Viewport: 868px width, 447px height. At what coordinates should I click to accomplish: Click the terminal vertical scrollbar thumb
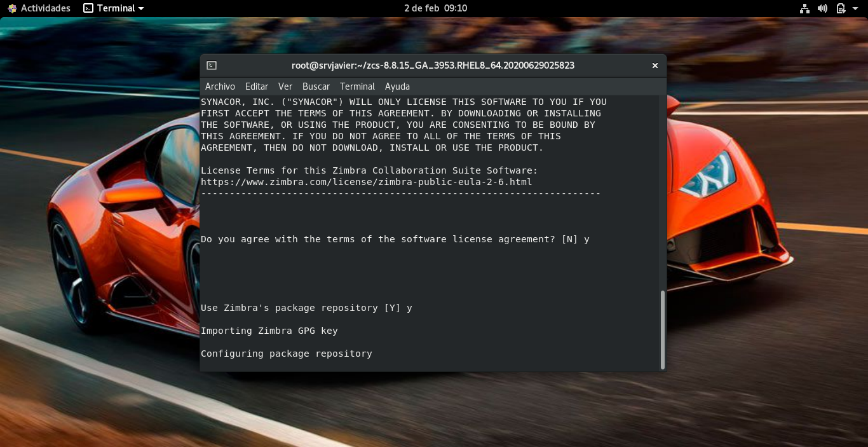pos(663,329)
